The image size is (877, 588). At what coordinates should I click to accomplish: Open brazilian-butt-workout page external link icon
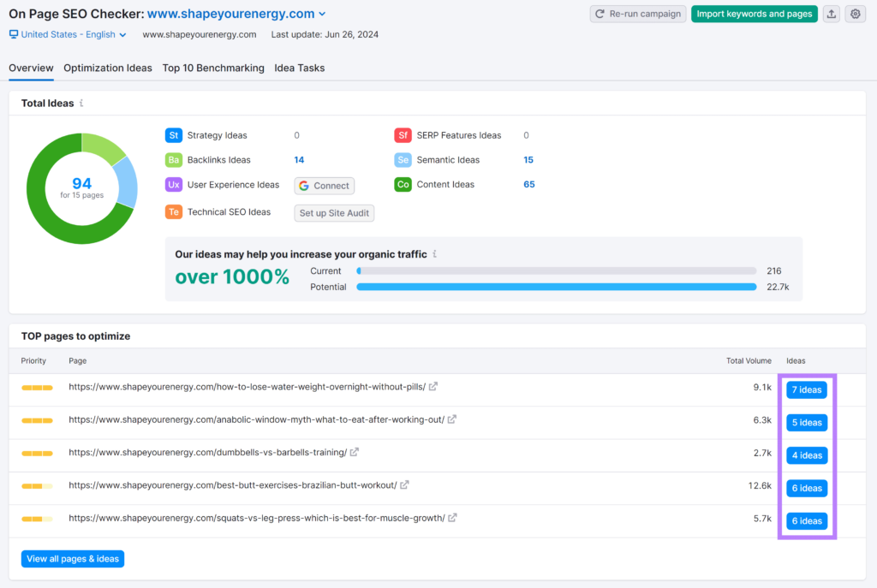pos(404,485)
